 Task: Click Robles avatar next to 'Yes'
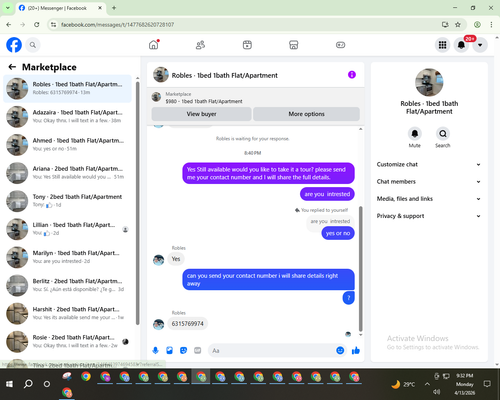[x=158, y=260]
